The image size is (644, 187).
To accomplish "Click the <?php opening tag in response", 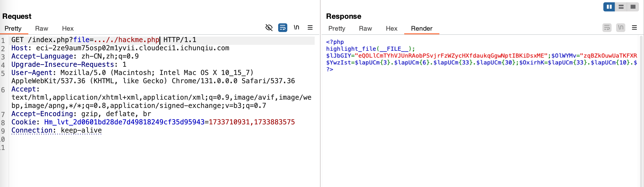I will point(335,42).
